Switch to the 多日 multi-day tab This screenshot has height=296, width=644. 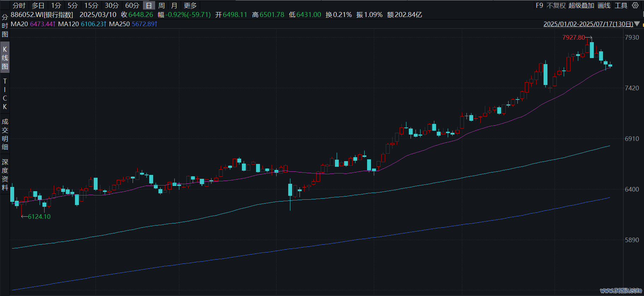coord(38,5)
